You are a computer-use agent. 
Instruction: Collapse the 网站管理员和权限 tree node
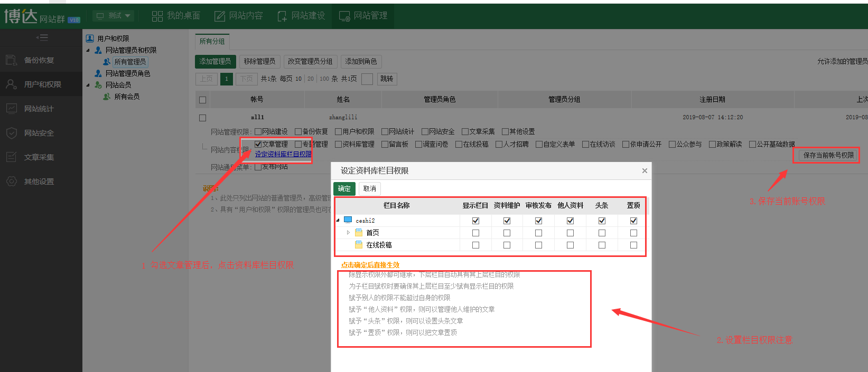(x=88, y=50)
